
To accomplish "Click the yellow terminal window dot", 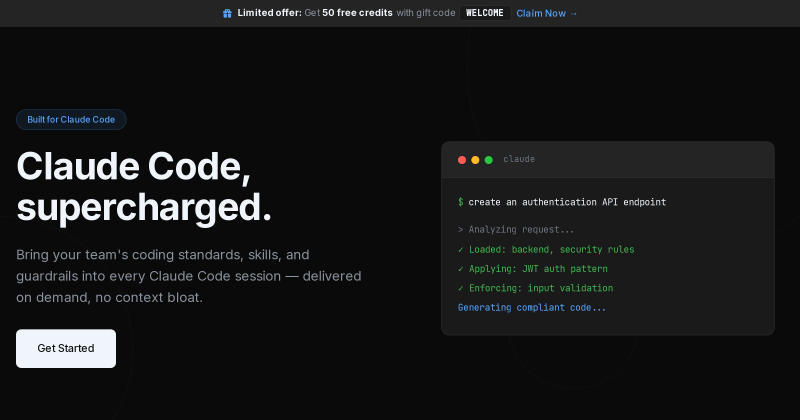I will tap(475, 160).
